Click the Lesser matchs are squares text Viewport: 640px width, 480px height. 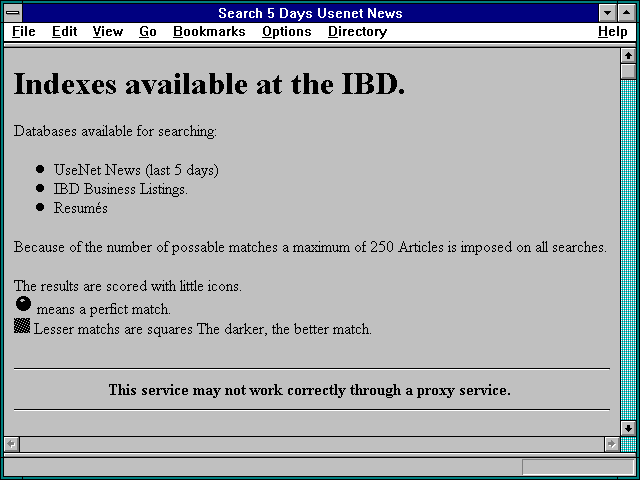pos(202,329)
